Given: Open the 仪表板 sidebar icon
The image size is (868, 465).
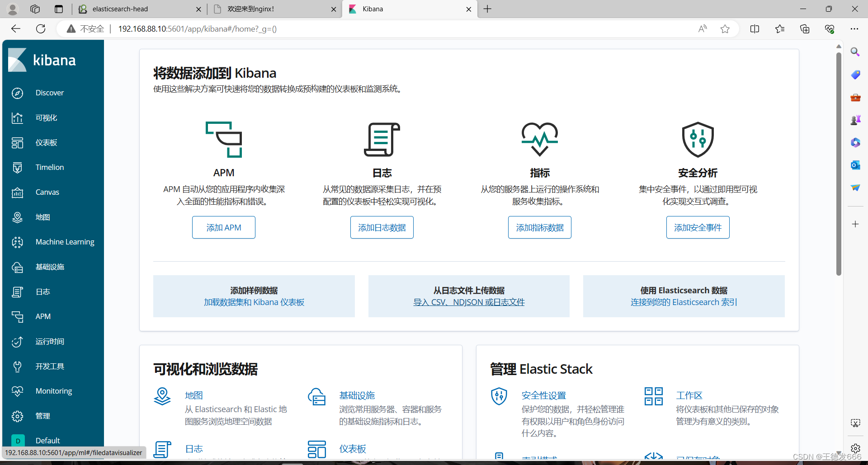Looking at the screenshot, I should 17,143.
